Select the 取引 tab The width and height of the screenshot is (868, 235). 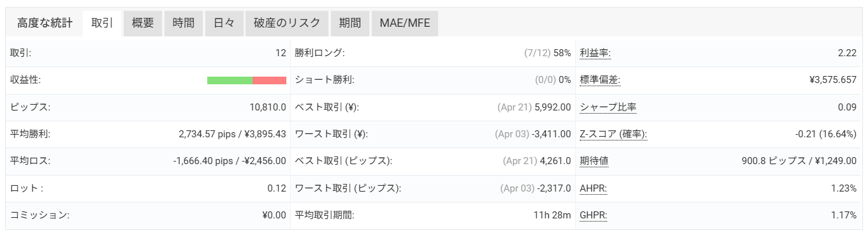tap(102, 24)
